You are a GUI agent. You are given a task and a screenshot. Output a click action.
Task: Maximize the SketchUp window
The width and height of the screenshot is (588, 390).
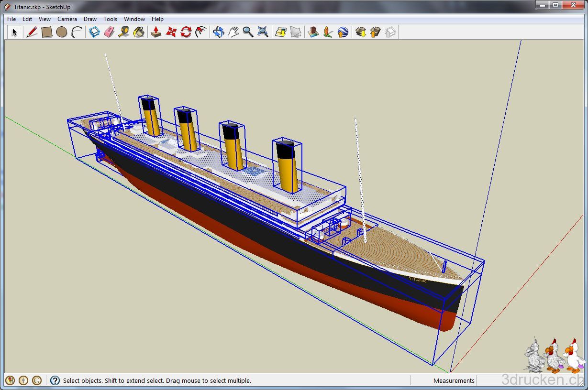point(555,5)
